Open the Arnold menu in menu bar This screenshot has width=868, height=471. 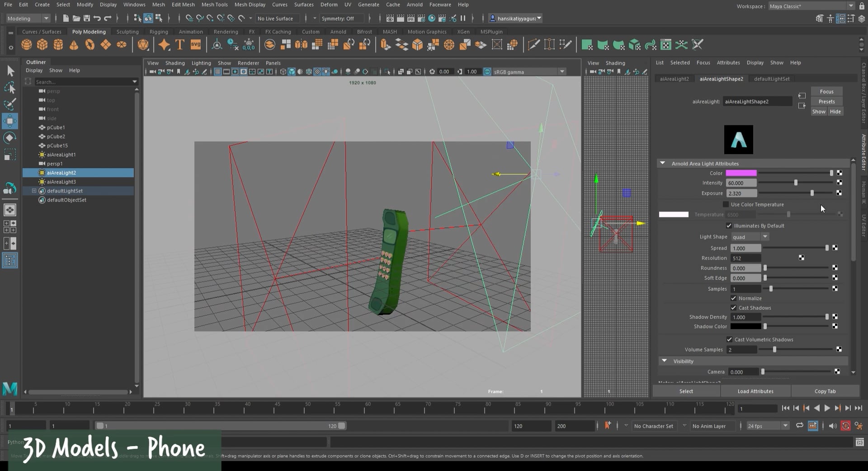[414, 5]
